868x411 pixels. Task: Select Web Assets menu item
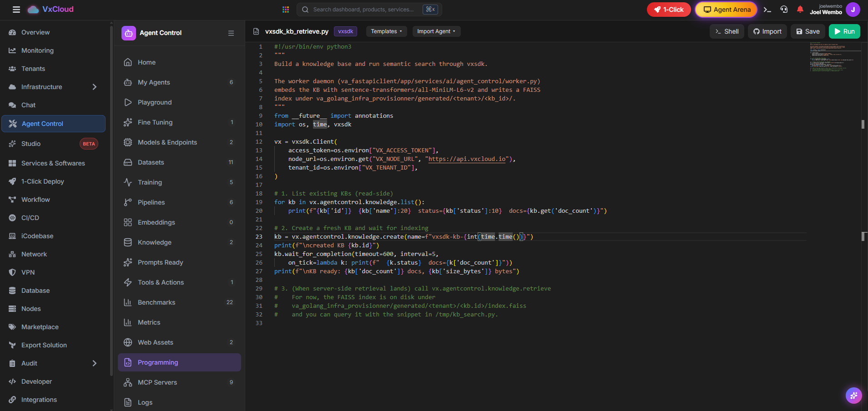[179, 342]
